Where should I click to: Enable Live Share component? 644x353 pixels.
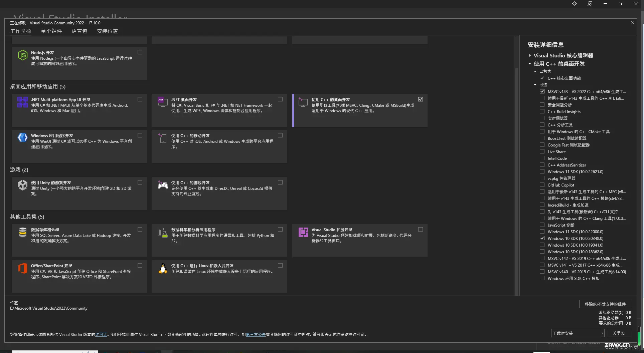pyautogui.click(x=542, y=151)
